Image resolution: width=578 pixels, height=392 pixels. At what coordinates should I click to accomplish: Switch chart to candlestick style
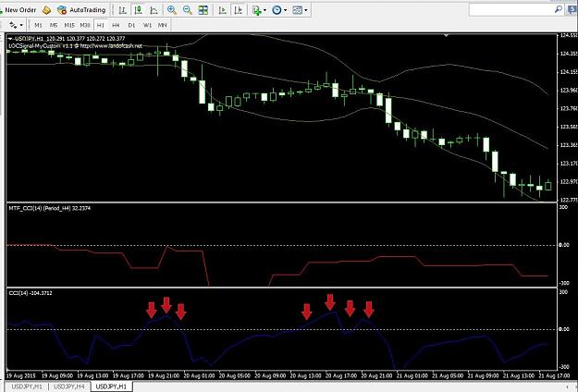pos(139,10)
